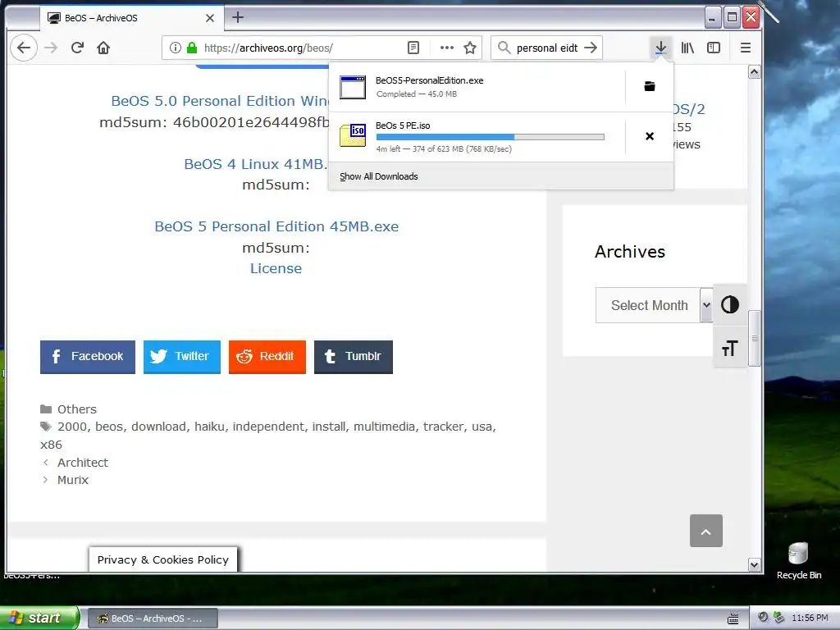
Task: Reload the current page
Action: [77, 48]
